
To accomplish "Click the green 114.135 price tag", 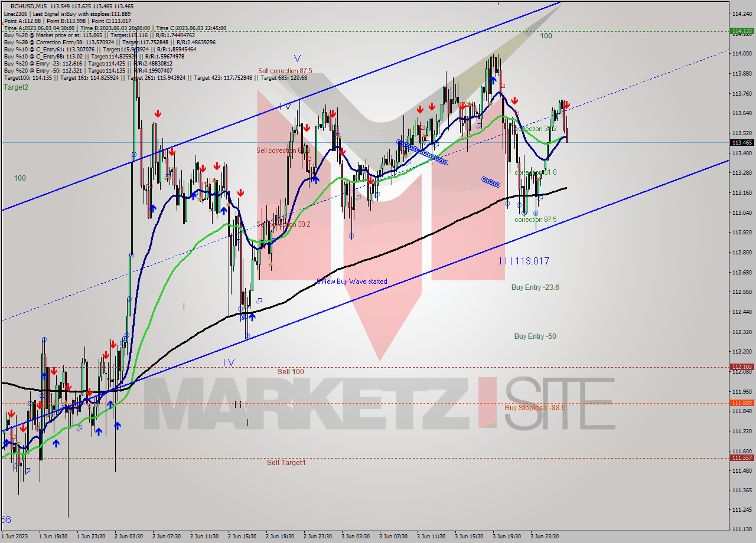I will pyautogui.click(x=741, y=31).
